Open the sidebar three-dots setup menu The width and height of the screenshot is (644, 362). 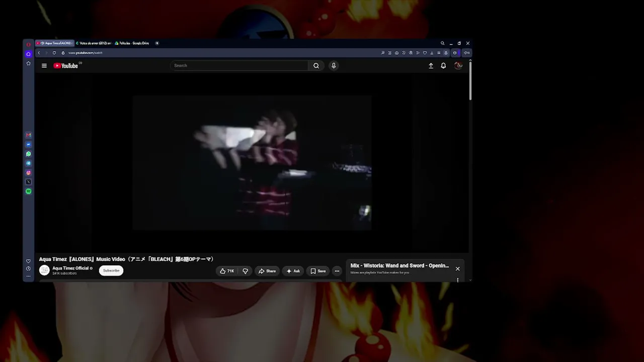point(28,276)
